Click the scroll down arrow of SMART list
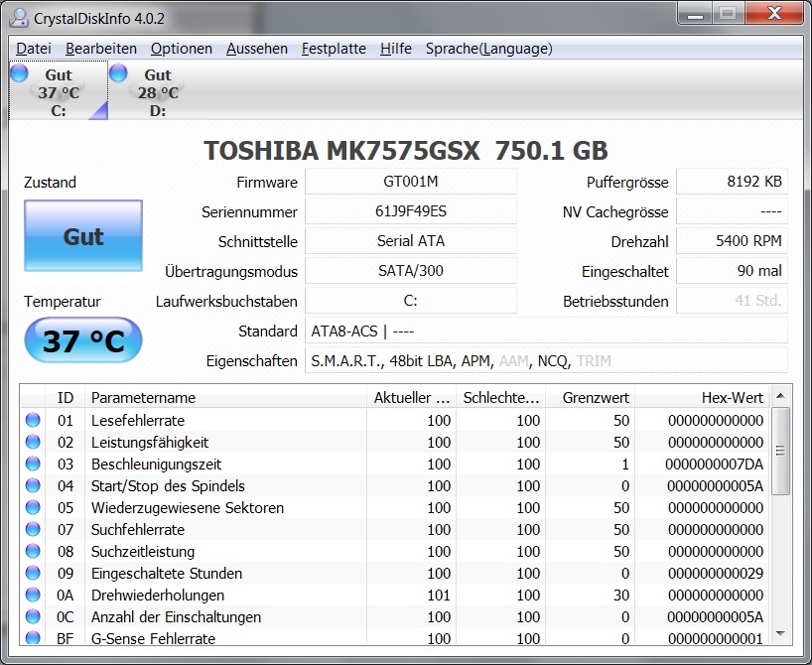 pyautogui.click(x=780, y=633)
